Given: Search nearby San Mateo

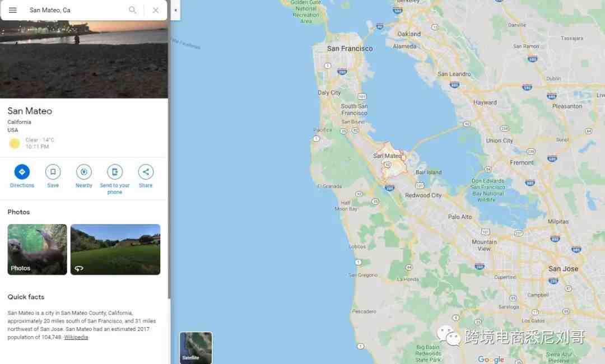Looking at the screenshot, I should pyautogui.click(x=83, y=172).
